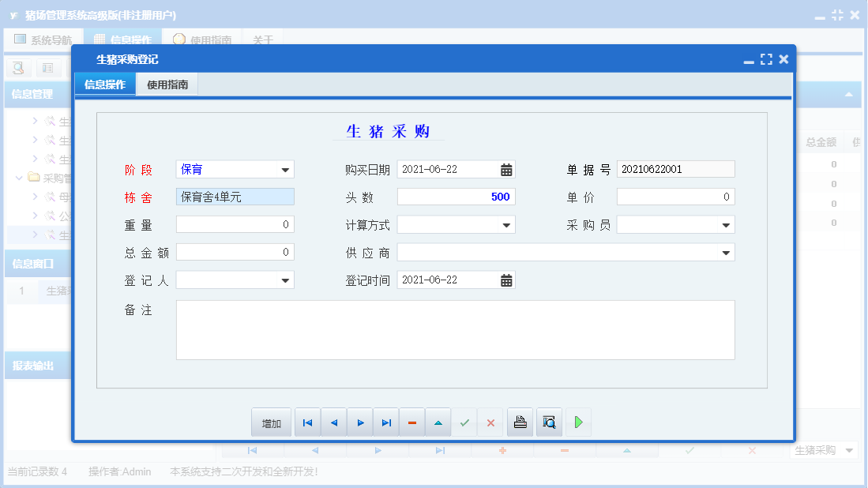Open the 阶段 dropdown showing 保育
This screenshot has height=488, width=868.
point(284,170)
